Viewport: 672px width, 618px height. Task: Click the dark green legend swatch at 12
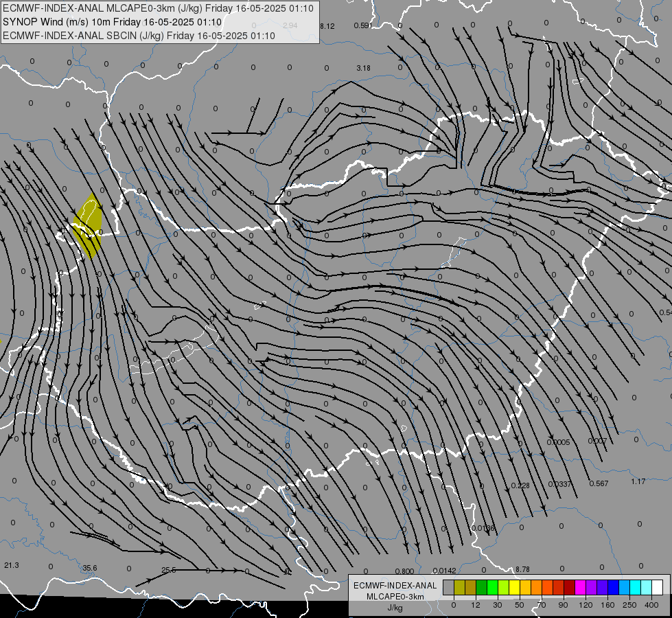tap(481, 587)
